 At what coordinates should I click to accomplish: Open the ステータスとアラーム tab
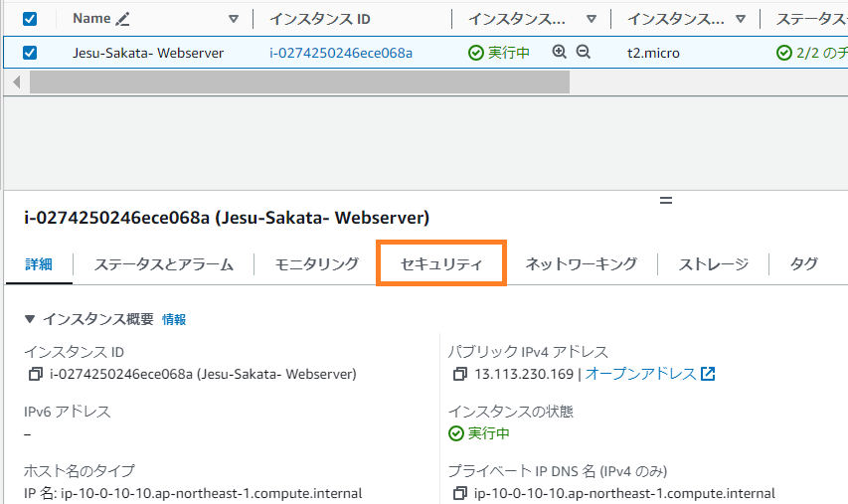click(x=163, y=264)
